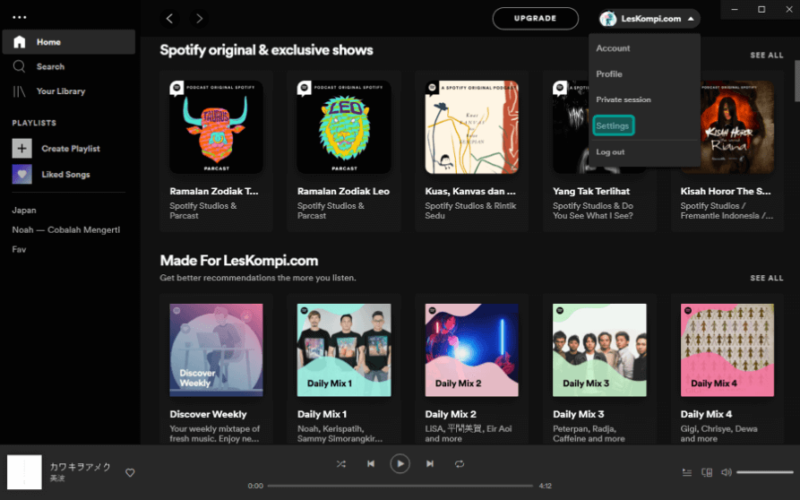Like the current song with the heart icon
The image size is (800, 500).
tap(130, 473)
